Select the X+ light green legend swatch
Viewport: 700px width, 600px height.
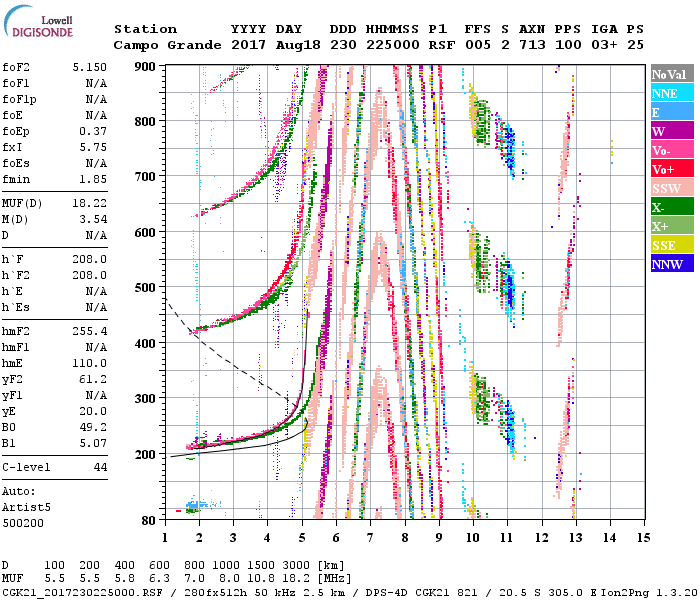click(672, 225)
